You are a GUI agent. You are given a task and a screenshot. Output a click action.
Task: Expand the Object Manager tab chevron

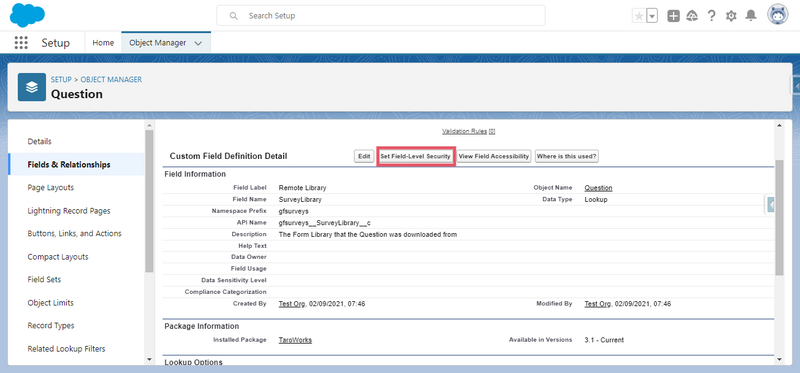(198, 43)
